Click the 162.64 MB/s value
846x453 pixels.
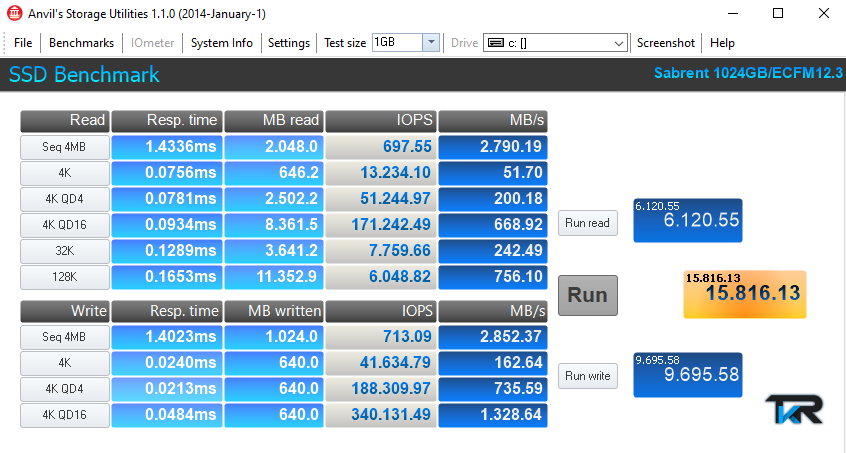pos(493,363)
